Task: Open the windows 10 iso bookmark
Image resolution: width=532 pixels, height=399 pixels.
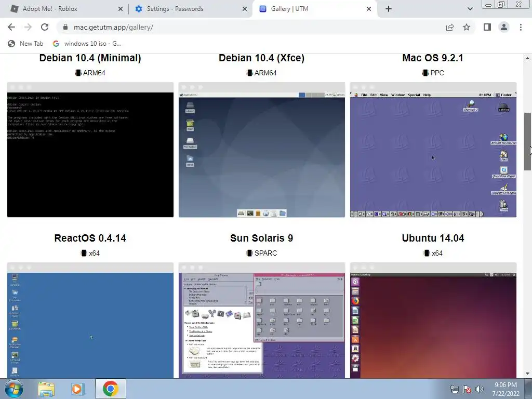Action: coord(87,44)
